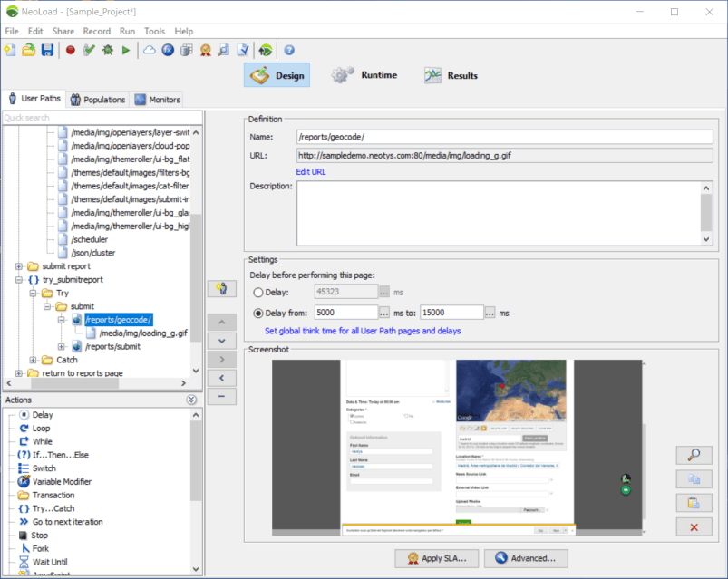728x579 pixels.
Task: Click the blue help question mark icon
Action: (x=289, y=51)
